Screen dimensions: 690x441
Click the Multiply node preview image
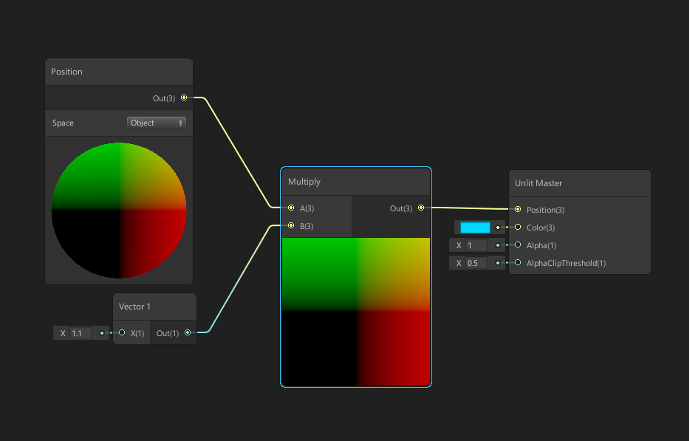[356, 310]
